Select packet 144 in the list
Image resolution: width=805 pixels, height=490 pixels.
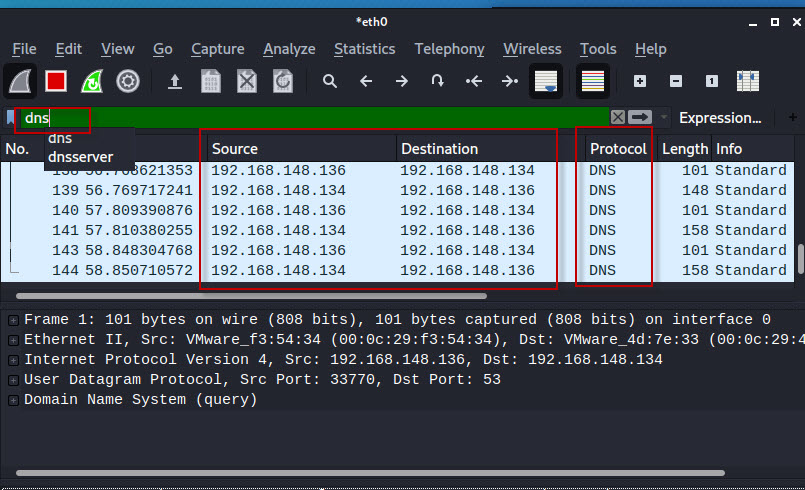pos(397,270)
